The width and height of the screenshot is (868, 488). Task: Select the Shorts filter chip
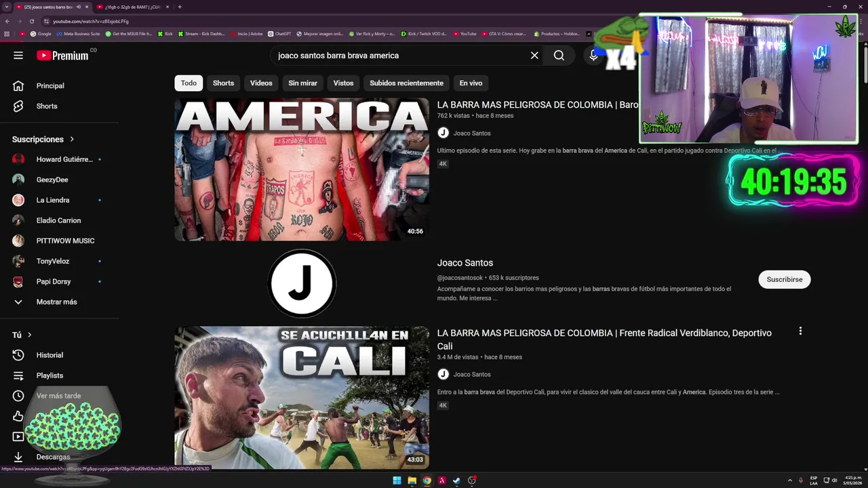click(223, 83)
